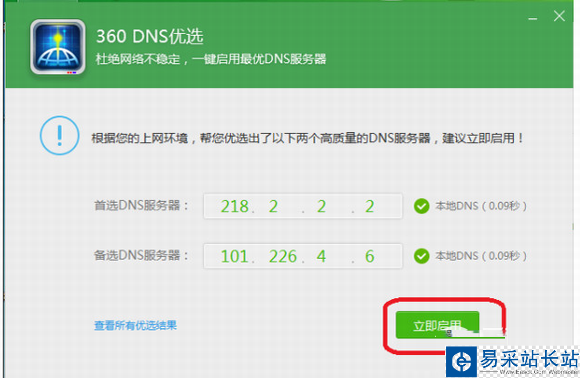This screenshot has width=580, height=378.
Task: Click the first octet 218 of the primary DNS
Action: click(235, 206)
